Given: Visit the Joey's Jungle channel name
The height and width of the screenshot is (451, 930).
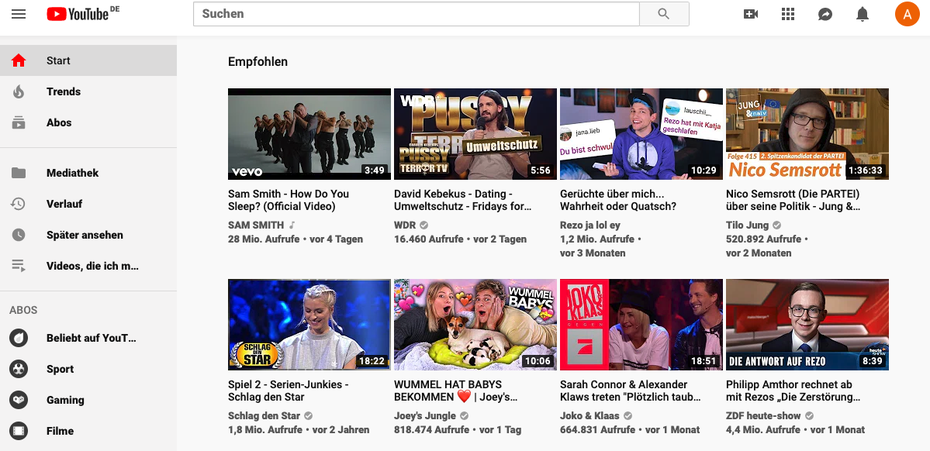Looking at the screenshot, I should [425, 416].
